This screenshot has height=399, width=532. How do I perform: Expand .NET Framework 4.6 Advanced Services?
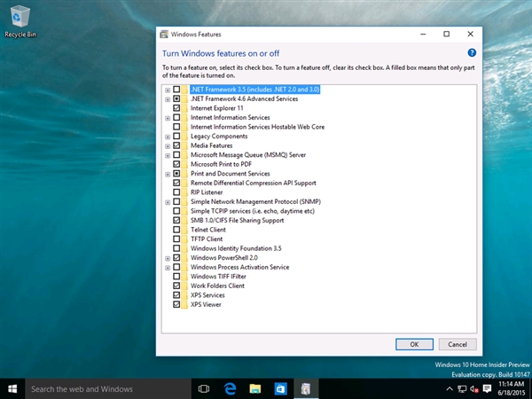click(168, 99)
